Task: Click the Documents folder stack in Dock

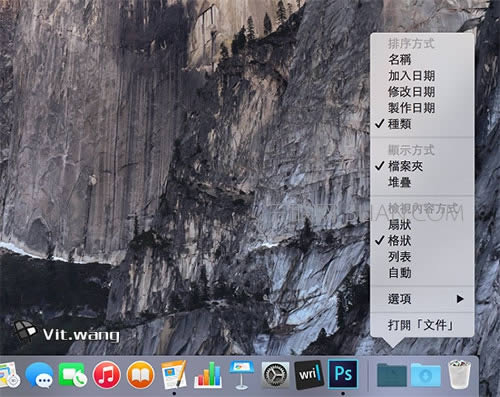Action: coord(392,375)
